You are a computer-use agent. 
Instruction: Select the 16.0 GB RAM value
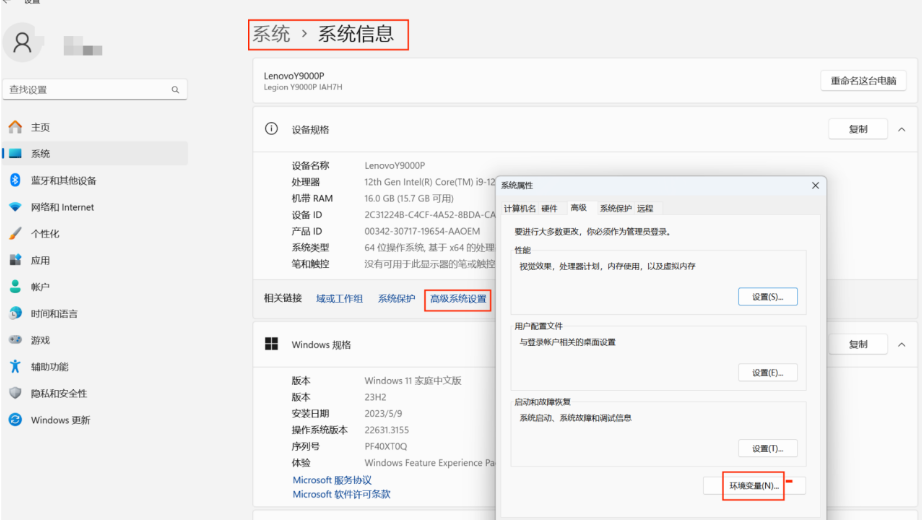point(409,198)
